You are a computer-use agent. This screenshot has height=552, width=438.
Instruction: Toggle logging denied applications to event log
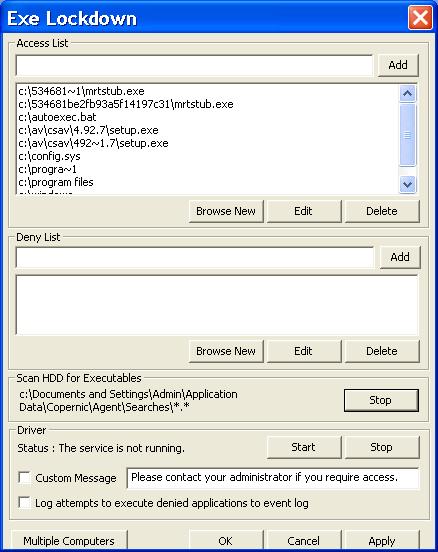click(24, 502)
